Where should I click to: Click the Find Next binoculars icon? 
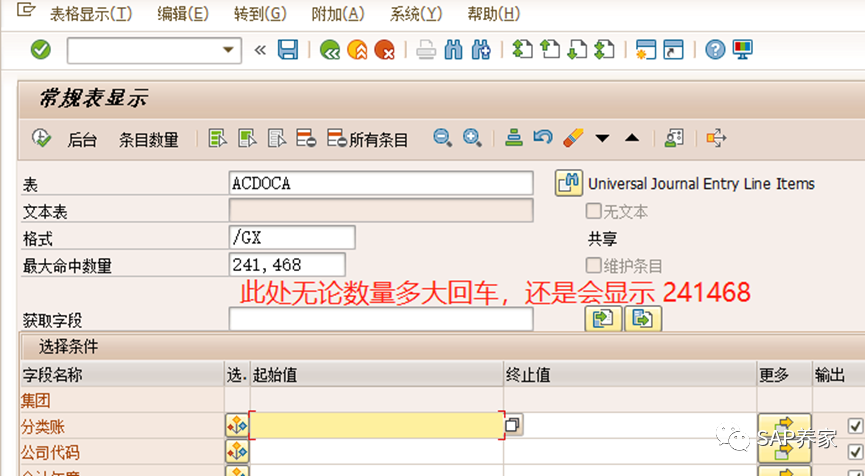tap(481, 50)
